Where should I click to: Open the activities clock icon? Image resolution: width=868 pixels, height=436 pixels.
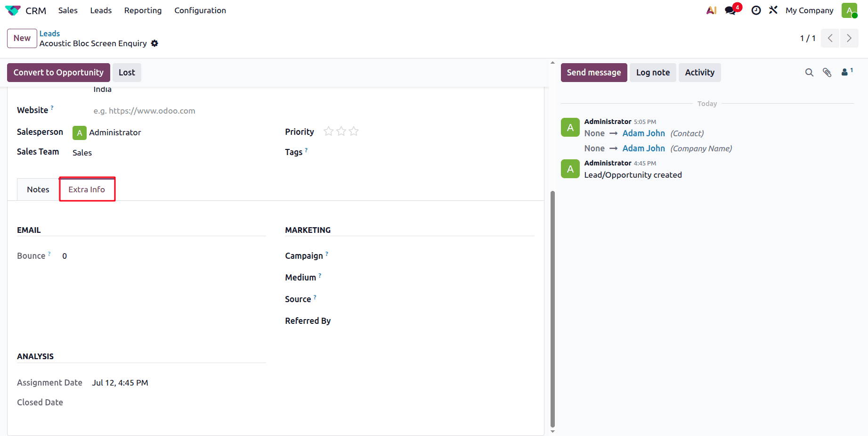tap(756, 10)
